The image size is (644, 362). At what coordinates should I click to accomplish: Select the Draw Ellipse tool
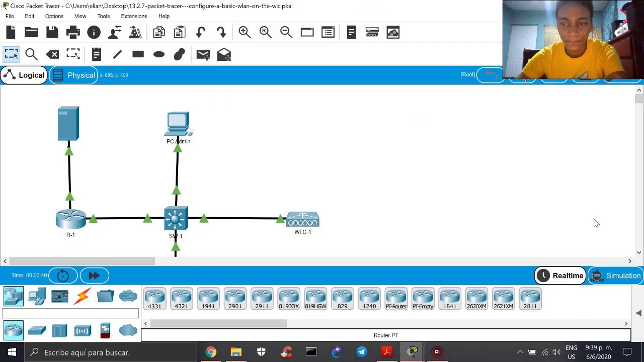[159, 54]
